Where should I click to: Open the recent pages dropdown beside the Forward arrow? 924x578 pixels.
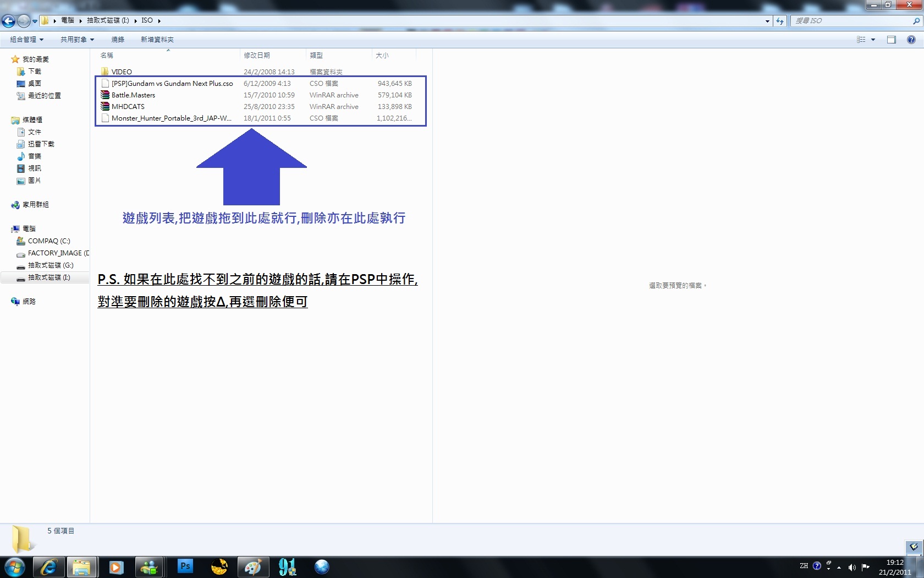[x=35, y=21]
